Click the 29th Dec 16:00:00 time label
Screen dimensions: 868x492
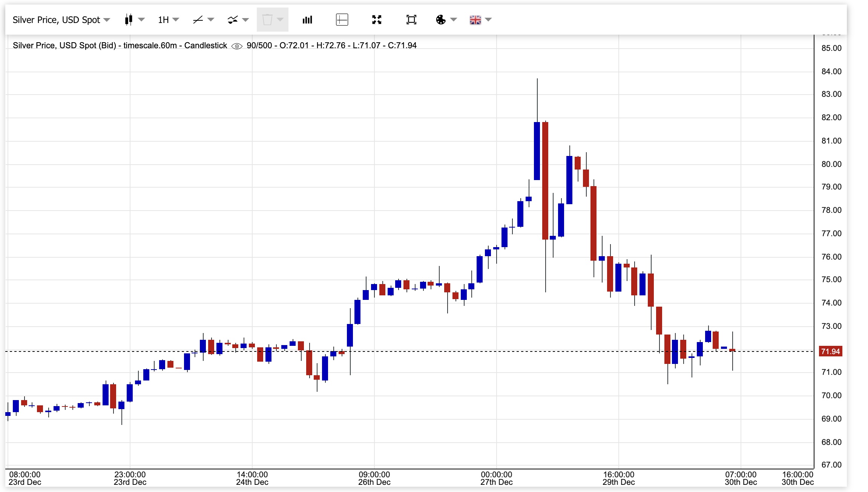tap(618, 478)
